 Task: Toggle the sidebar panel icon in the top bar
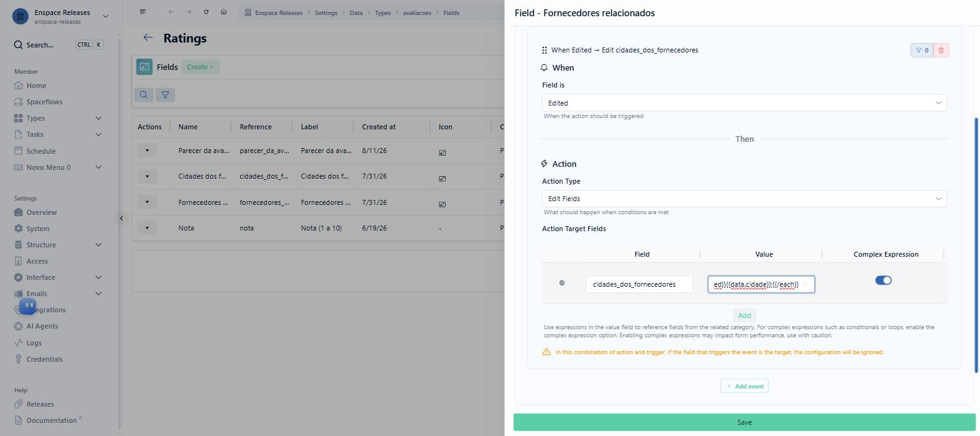coord(143,12)
